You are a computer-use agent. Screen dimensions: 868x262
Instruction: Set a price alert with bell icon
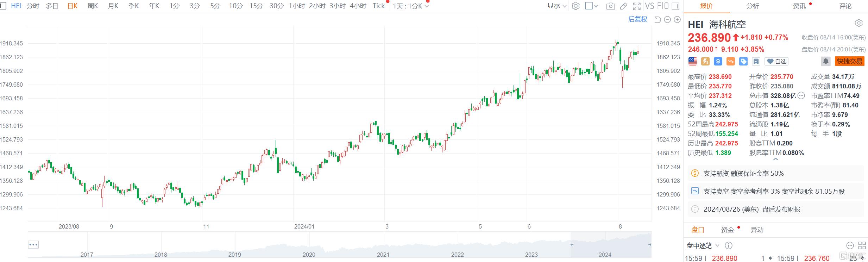tap(826, 61)
